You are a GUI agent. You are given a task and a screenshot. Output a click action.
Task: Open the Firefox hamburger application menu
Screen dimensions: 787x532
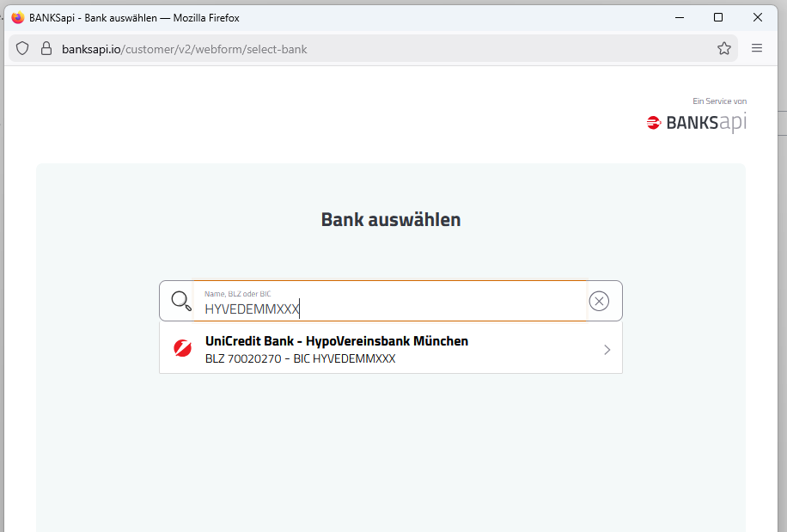coord(757,49)
